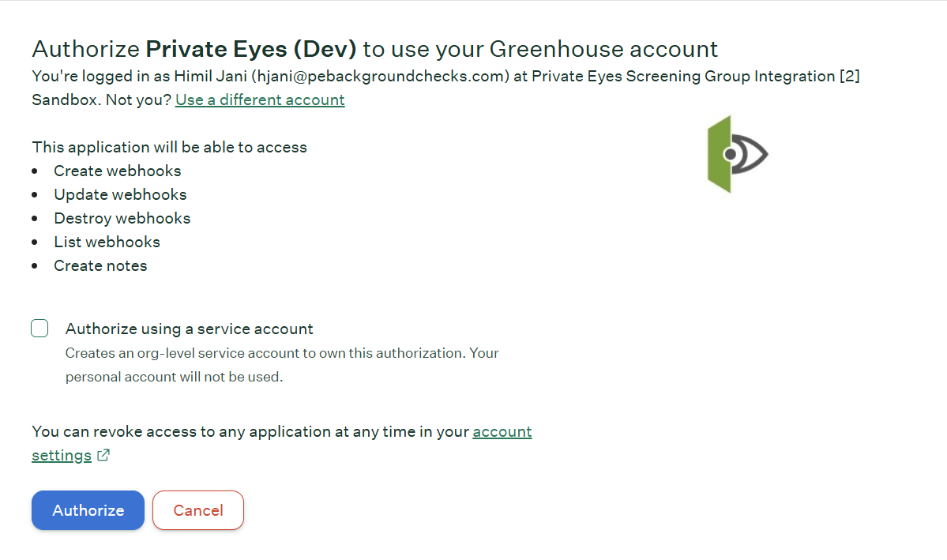Cancel the authorization request
This screenshot has width=947, height=560.
198,510
